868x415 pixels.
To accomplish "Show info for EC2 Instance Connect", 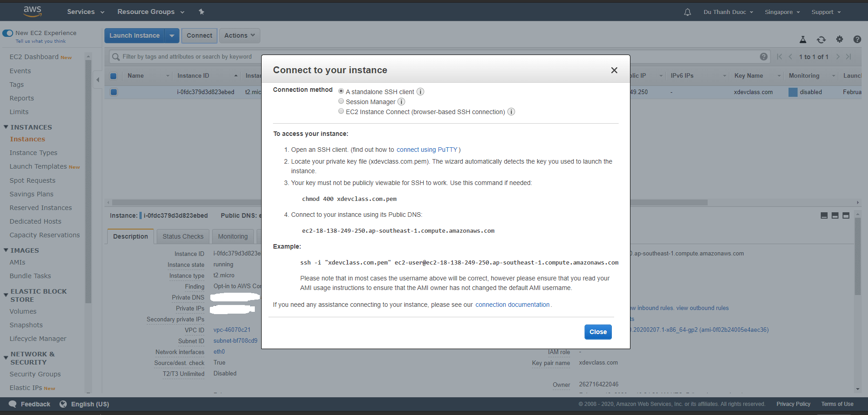I will coord(511,112).
